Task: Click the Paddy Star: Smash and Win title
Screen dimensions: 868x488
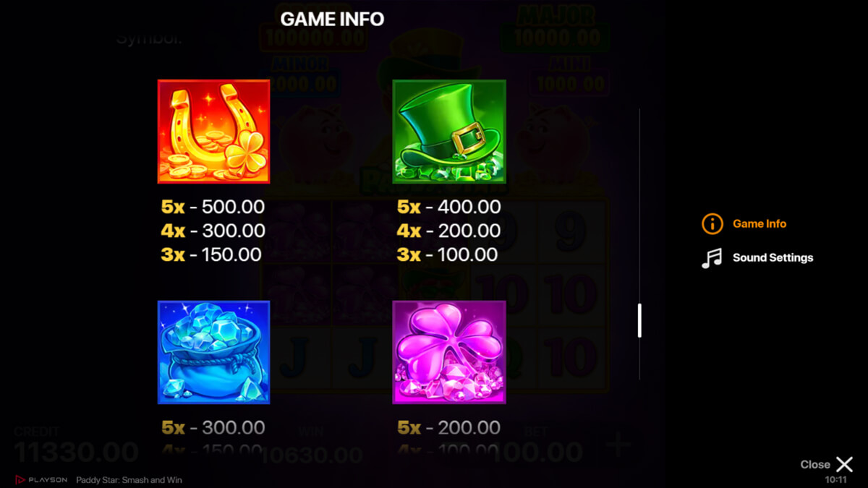Action: tap(129, 480)
